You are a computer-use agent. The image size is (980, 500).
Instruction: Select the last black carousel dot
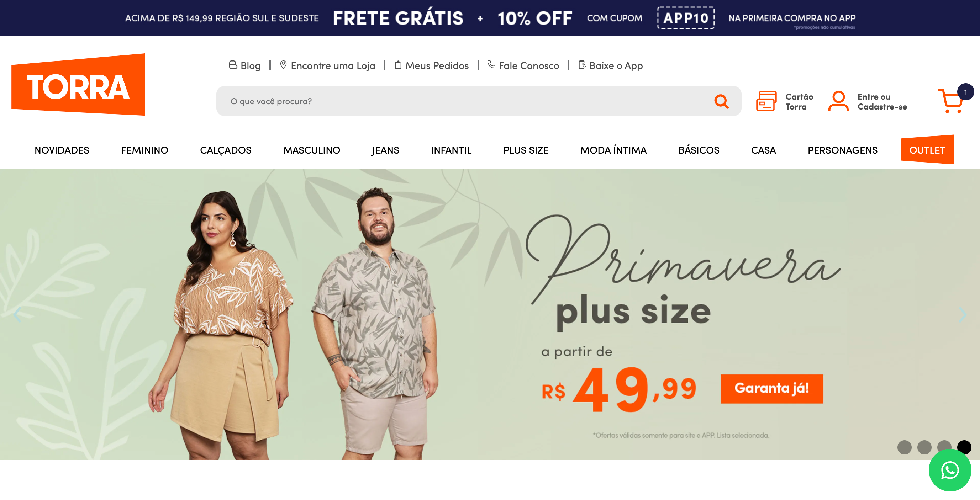coord(964,447)
